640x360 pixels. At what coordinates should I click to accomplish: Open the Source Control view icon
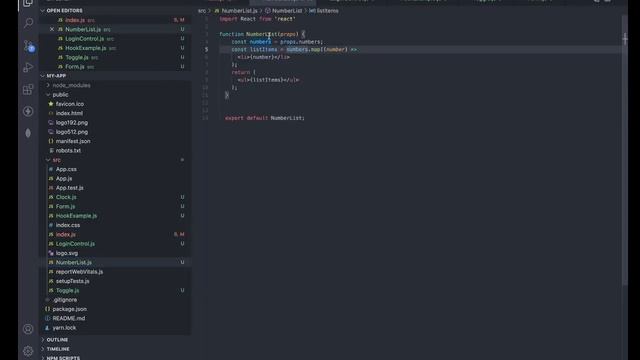pos(28,45)
